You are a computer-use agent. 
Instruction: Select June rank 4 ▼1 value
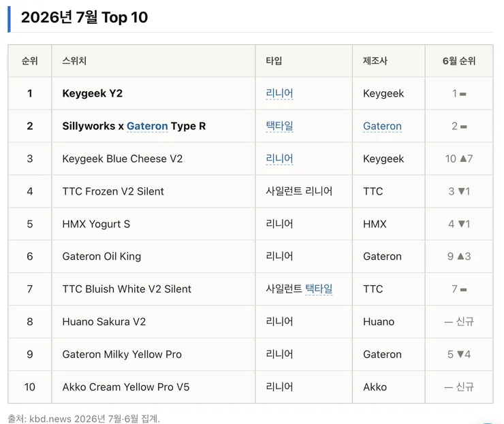click(x=459, y=224)
